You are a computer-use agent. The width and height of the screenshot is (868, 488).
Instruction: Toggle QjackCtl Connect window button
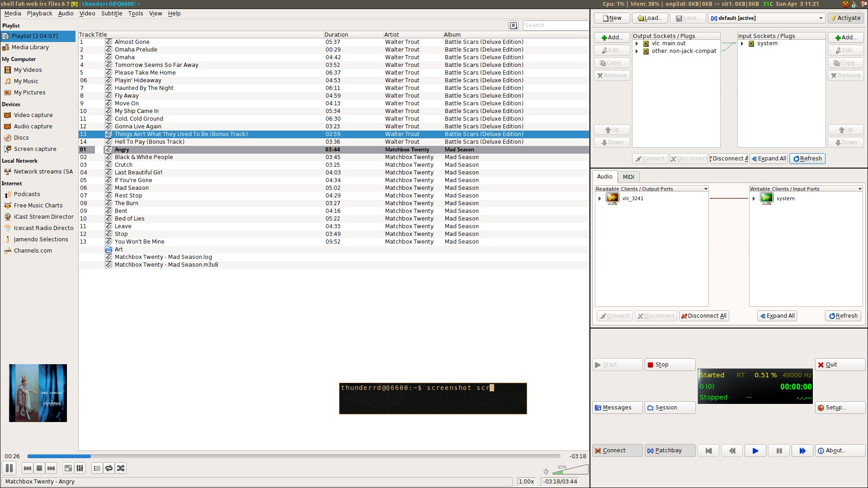(x=618, y=450)
